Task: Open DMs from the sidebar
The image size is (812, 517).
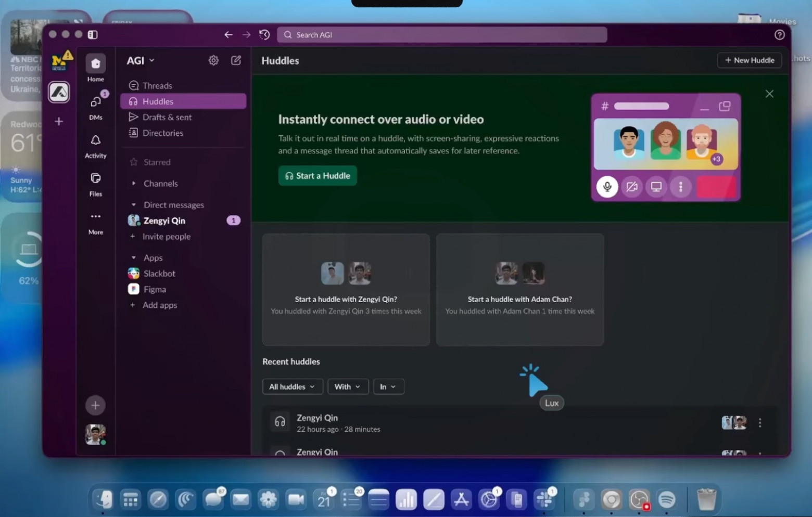Action: (95, 102)
